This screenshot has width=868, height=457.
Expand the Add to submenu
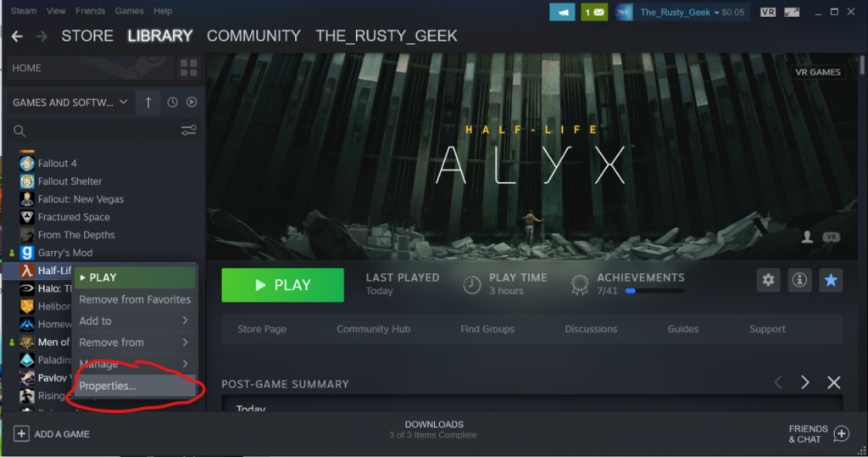point(135,320)
